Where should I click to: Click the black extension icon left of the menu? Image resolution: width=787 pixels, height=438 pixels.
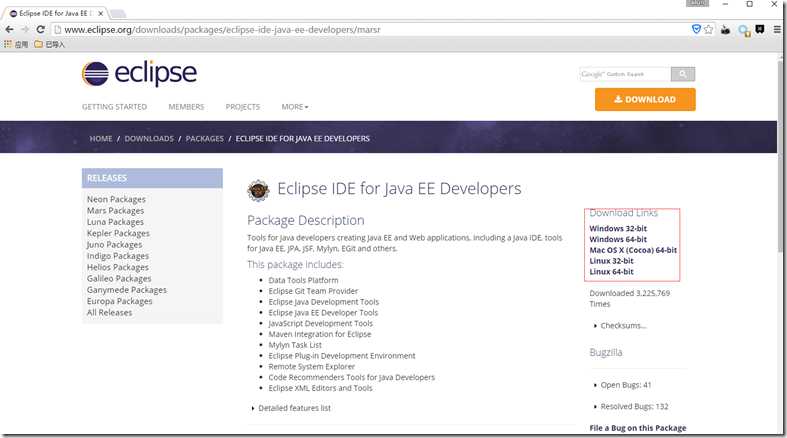coord(760,30)
